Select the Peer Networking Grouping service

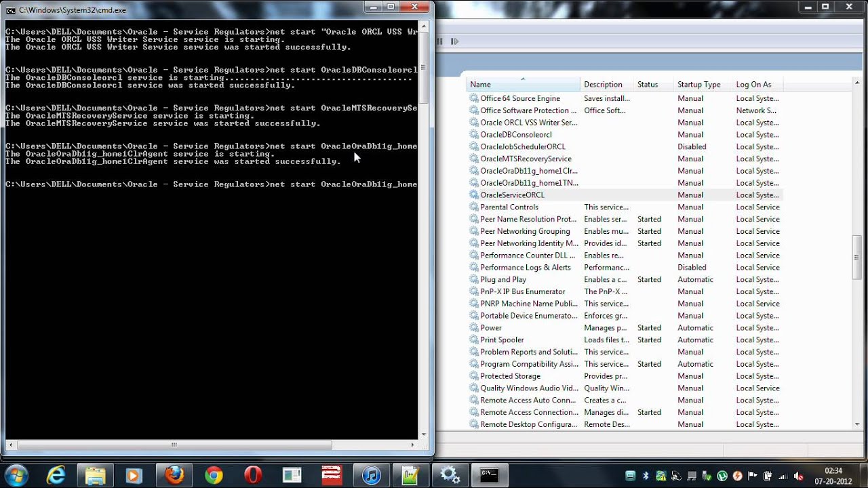625,231
